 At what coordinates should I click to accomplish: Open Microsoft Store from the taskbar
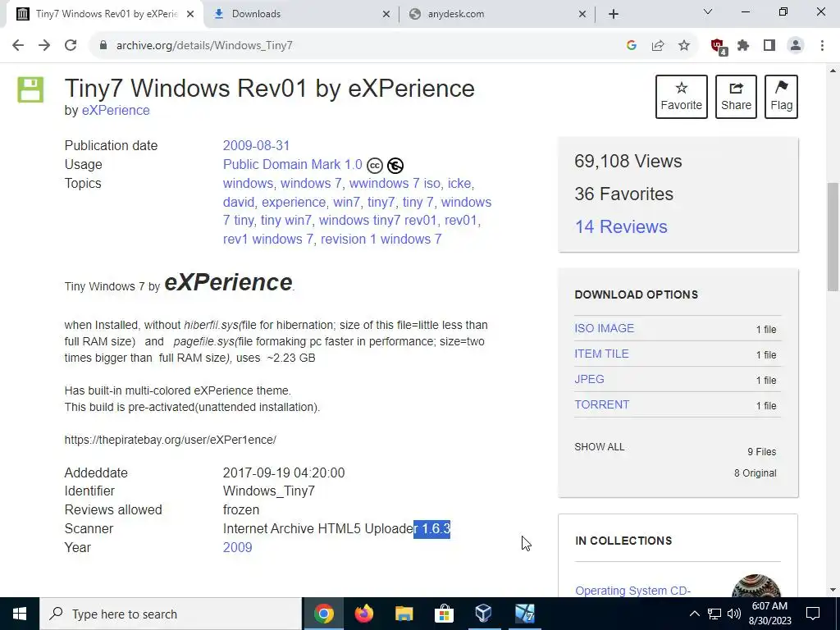444,614
